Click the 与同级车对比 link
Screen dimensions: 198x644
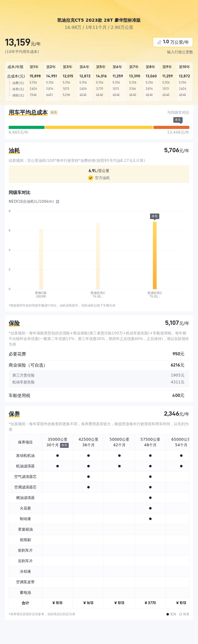[x=178, y=112]
